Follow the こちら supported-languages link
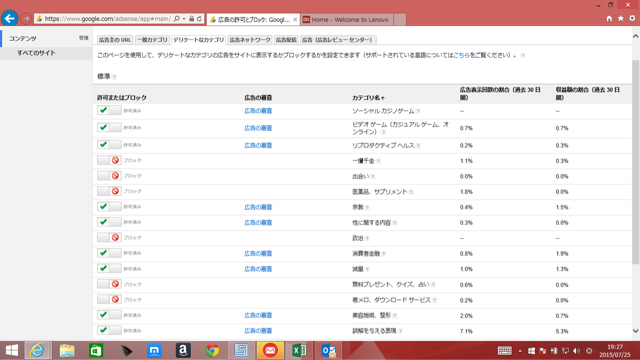The image size is (640, 360). pos(461,55)
